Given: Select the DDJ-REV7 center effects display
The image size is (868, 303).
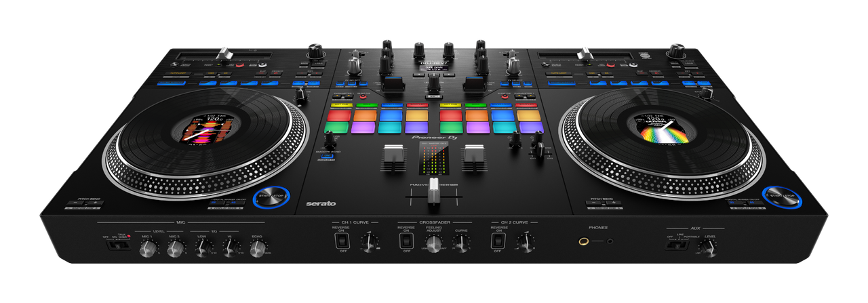Looking at the screenshot, I should coord(434,67).
